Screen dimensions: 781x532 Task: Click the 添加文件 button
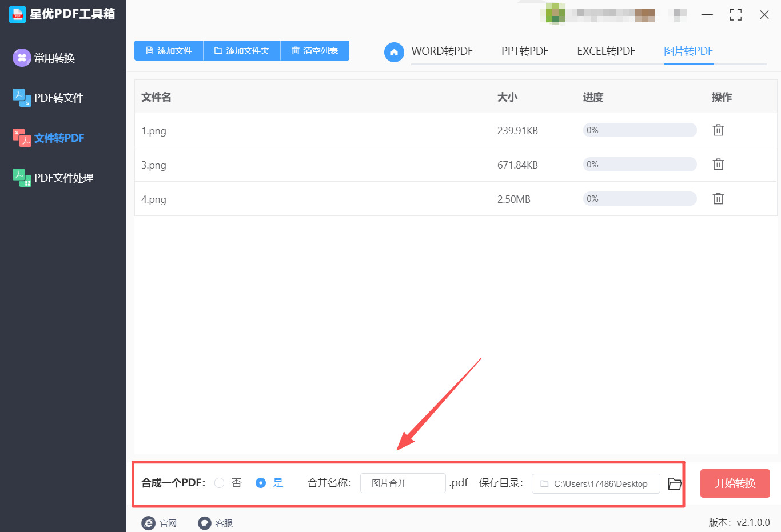[169, 51]
